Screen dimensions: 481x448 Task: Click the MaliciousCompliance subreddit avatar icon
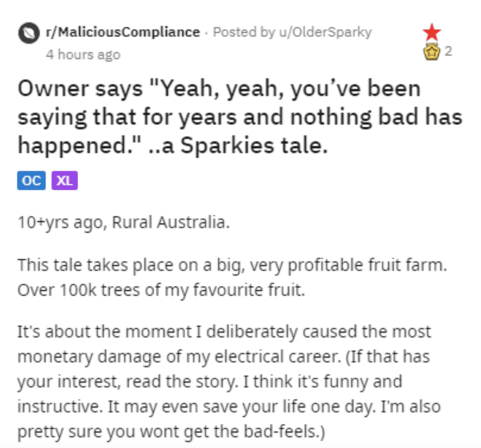[x=29, y=33]
